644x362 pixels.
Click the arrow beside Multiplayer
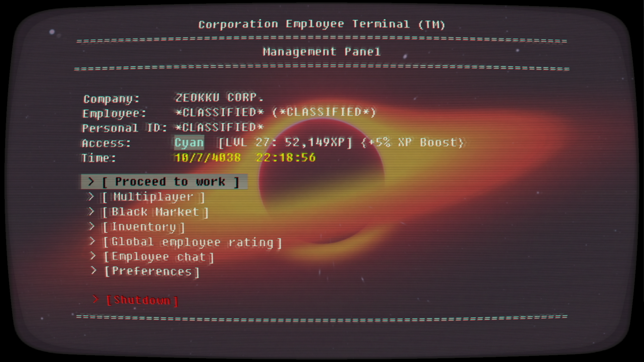(x=91, y=197)
